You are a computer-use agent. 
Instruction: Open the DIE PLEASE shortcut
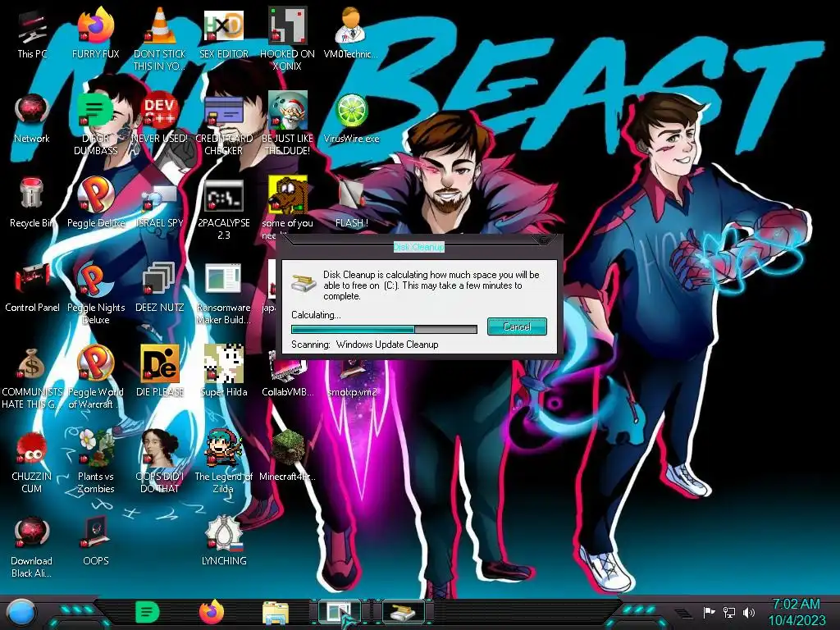pos(160,365)
